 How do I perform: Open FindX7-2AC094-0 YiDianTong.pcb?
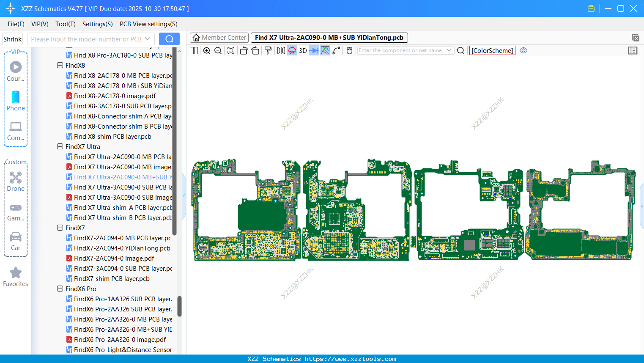118,248
